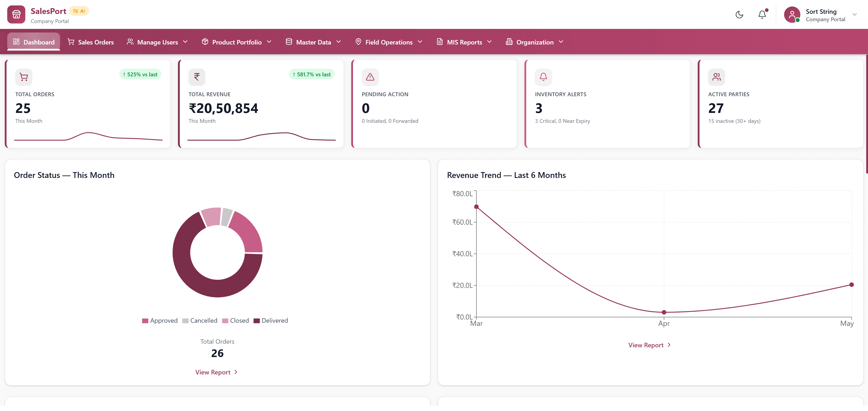Click the Total Orders value 25

23,108
